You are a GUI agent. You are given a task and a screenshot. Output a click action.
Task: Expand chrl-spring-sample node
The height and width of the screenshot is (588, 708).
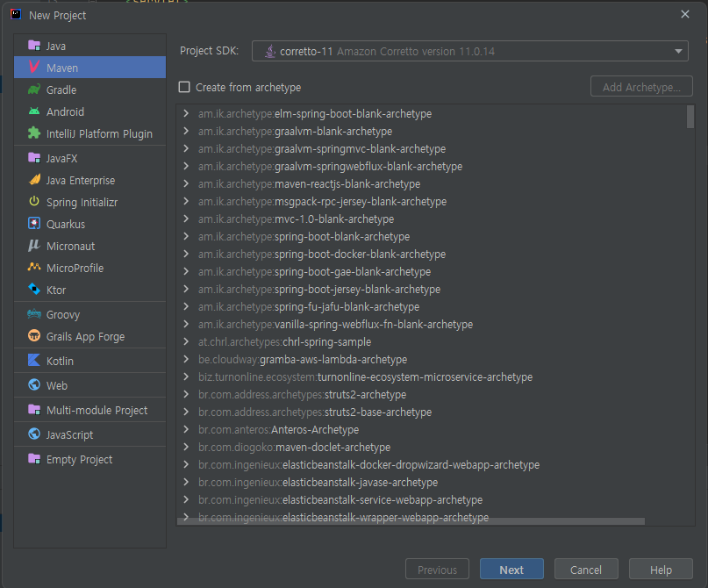186,342
